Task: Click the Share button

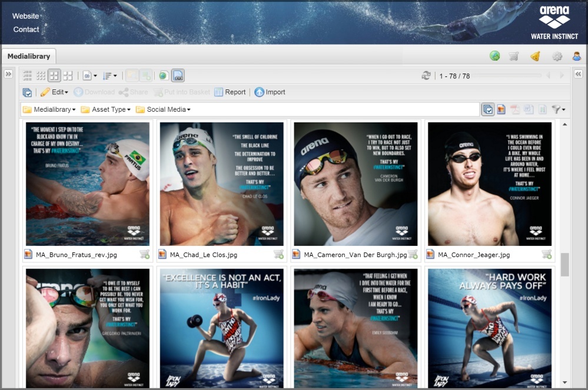Action: [133, 92]
